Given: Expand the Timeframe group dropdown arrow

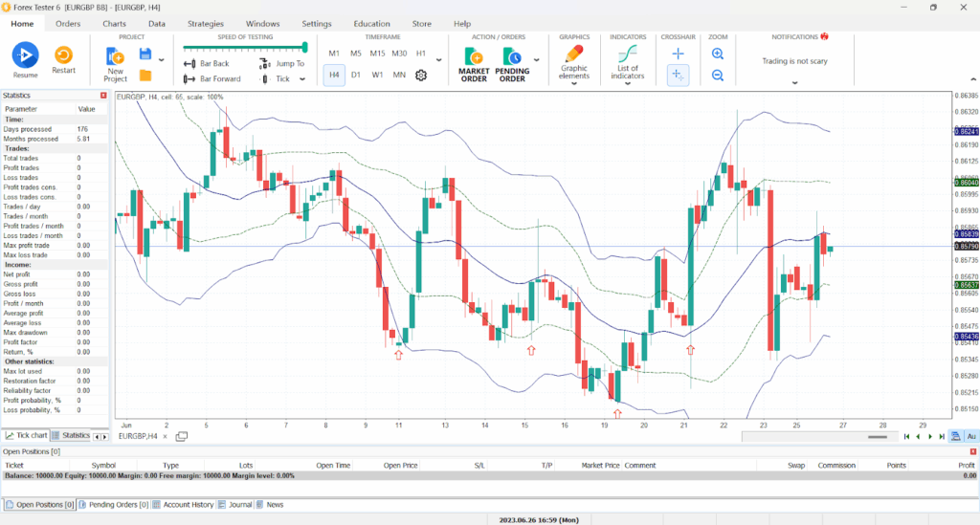Looking at the screenshot, I should (x=438, y=60).
